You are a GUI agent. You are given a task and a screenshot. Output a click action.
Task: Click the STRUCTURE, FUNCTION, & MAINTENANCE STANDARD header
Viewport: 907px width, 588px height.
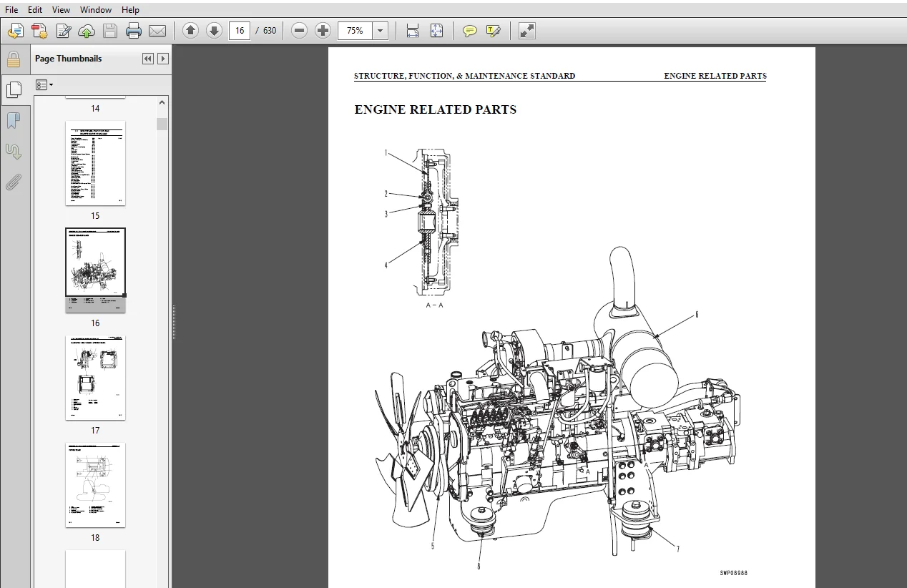pyautogui.click(x=464, y=76)
